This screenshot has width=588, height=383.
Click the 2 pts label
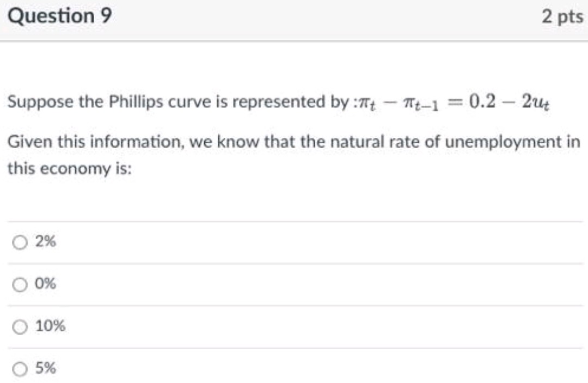(562, 15)
